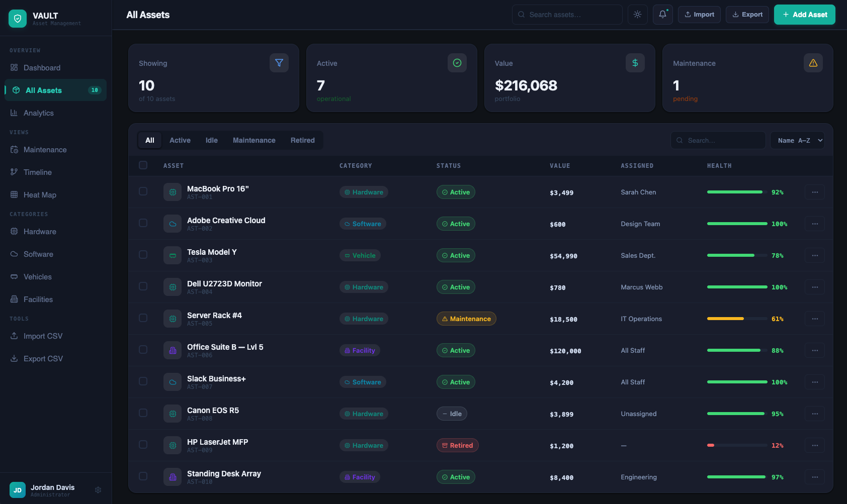This screenshot has width=847, height=504.
Task: Click the Tesla Model Y asset icon
Action: tap(173, 255)
